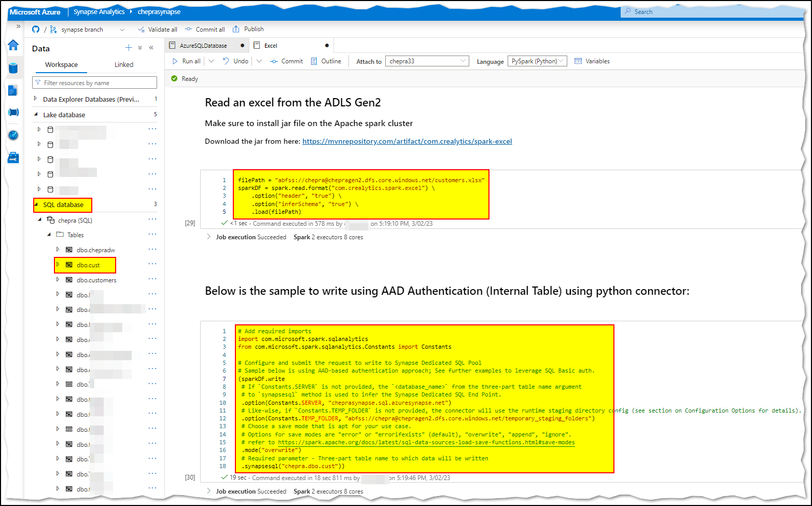Switch to the Linked tab
812x506 pixels.
click(124, 65)
